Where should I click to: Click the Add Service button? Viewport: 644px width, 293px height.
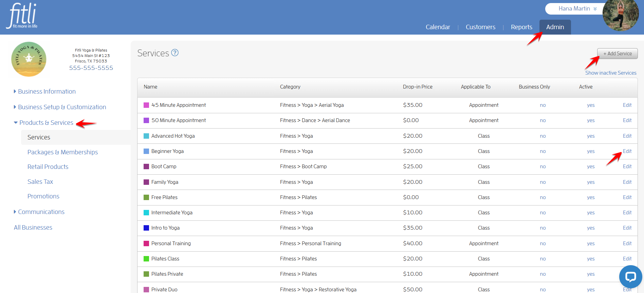[x=617, y=54]
